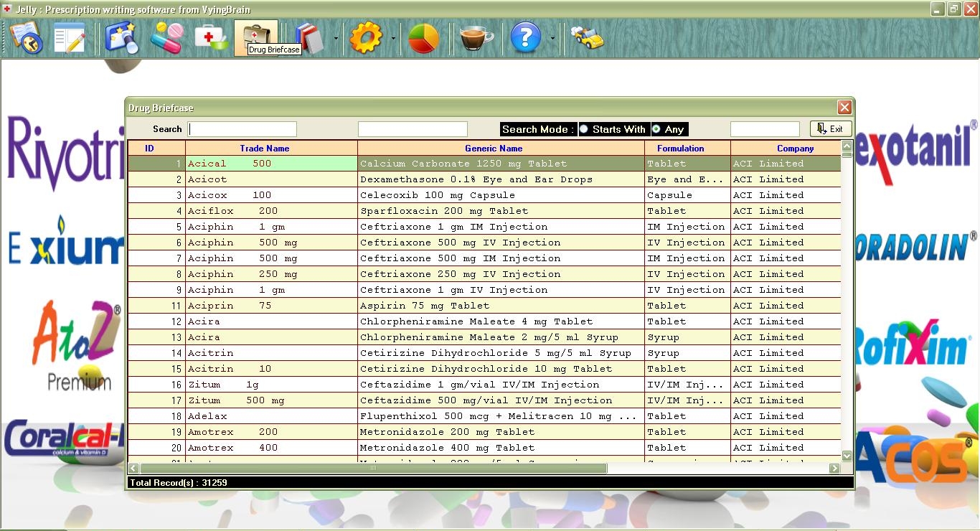Click Ceftriaxone 500 mg IV Injection cell

[x=501, y=243]
